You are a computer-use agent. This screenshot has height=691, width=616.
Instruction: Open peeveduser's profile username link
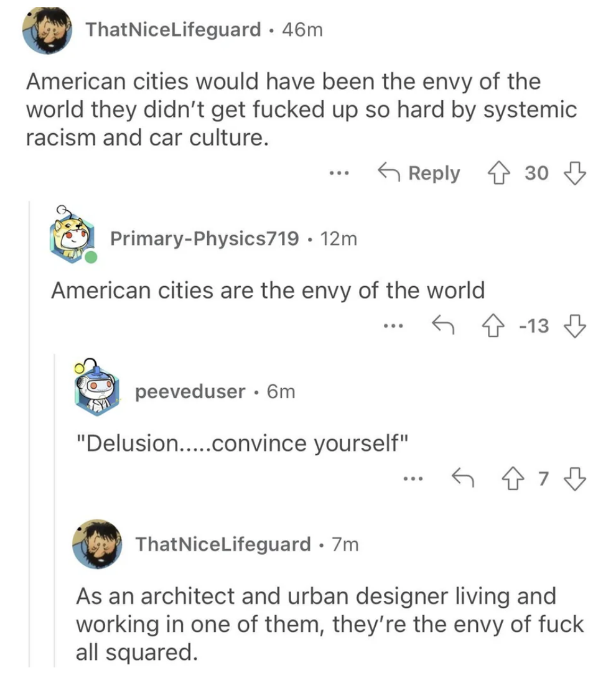pos(190,391)
